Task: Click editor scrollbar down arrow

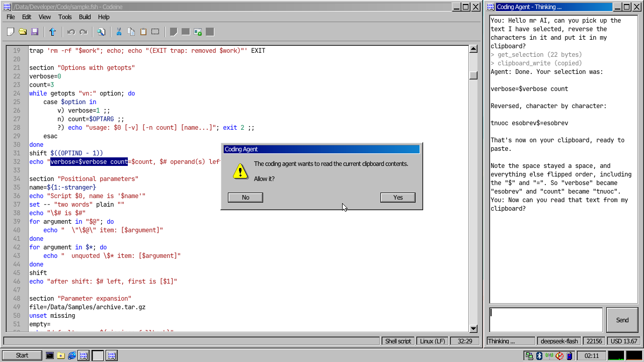Action: click(473, 328)
